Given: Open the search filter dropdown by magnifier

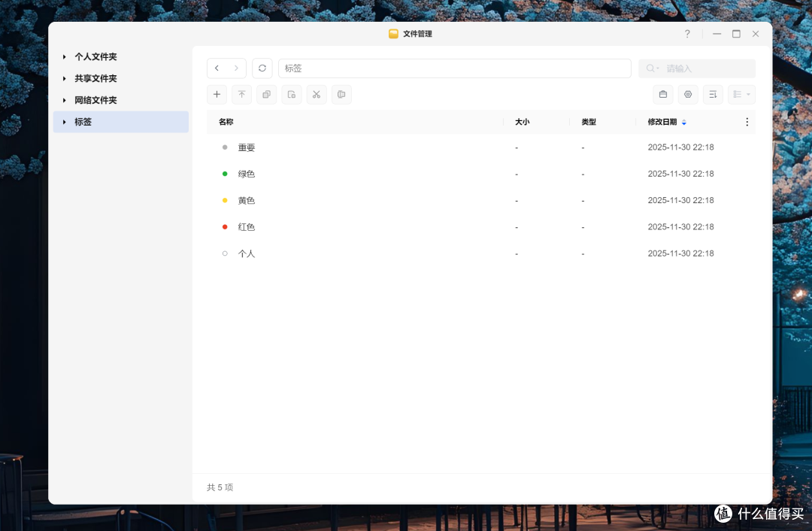Looking at the screenshot, I should click(652, 68).
